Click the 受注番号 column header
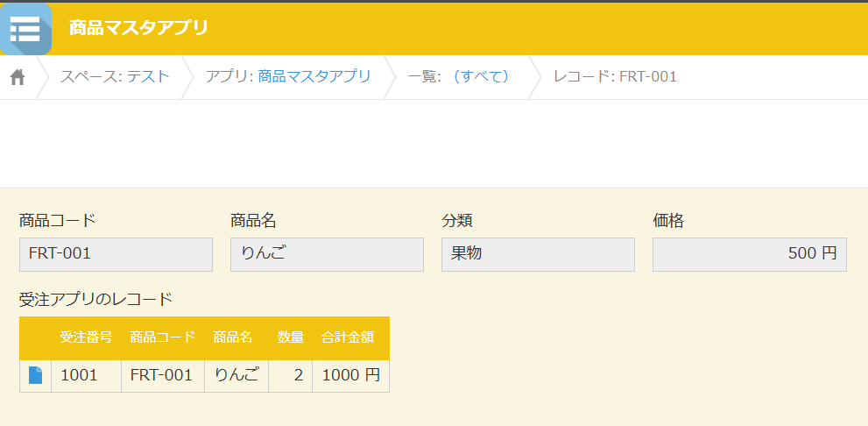This screenshot has width=868, height=426. pyautogui.click(x=87, y=337)
